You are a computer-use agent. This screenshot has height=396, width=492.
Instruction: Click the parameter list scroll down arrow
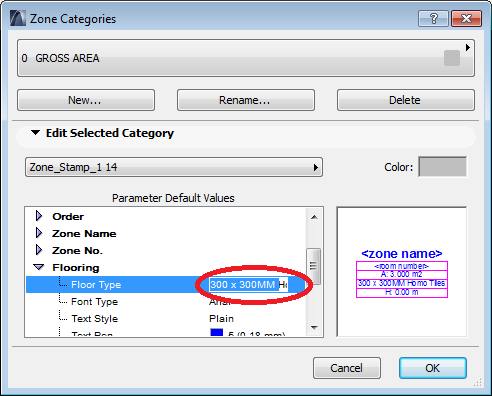tap(314, 328)
